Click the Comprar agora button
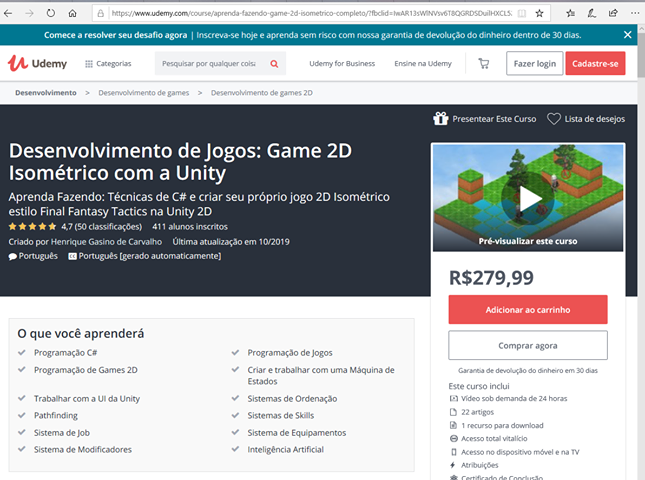This screenshot has height=480, width=645. click(528, 346)
